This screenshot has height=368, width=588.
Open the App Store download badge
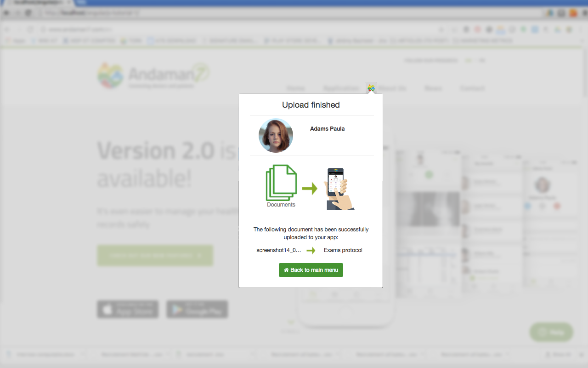tap(128, 309)
